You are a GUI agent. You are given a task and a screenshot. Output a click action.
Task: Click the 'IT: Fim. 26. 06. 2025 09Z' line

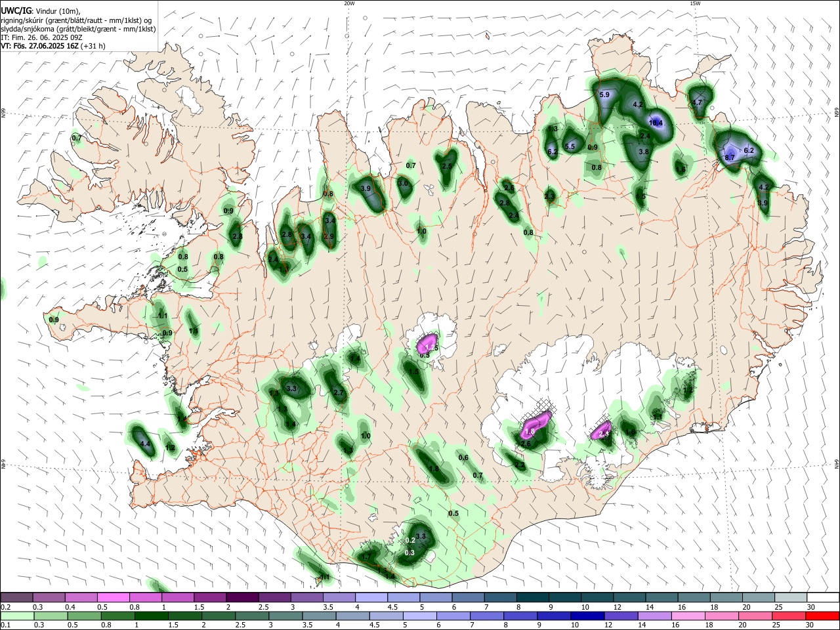pyautogui.click(x=41, y=37)
